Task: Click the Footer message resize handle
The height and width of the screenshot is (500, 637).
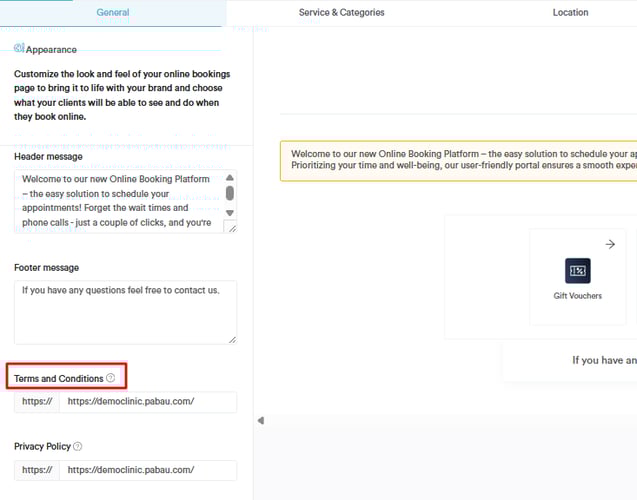Action: (x=232, y=339)
